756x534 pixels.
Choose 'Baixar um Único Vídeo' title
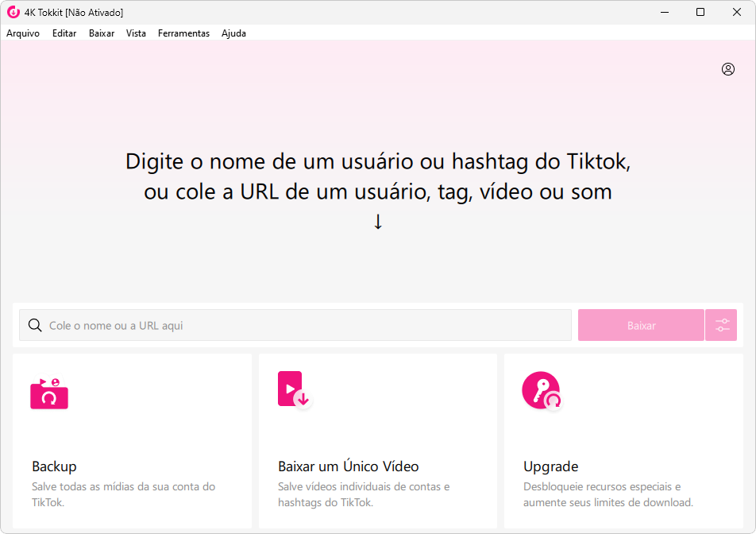[348, 466]
